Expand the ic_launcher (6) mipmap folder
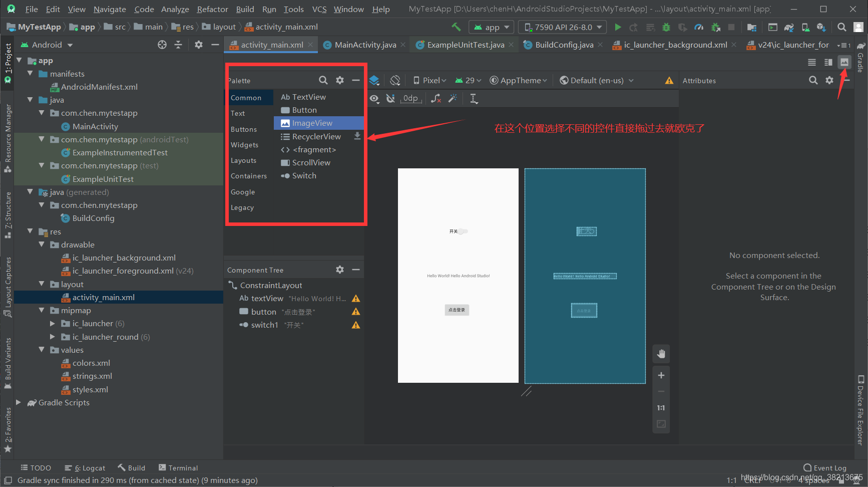 (53, 324)
